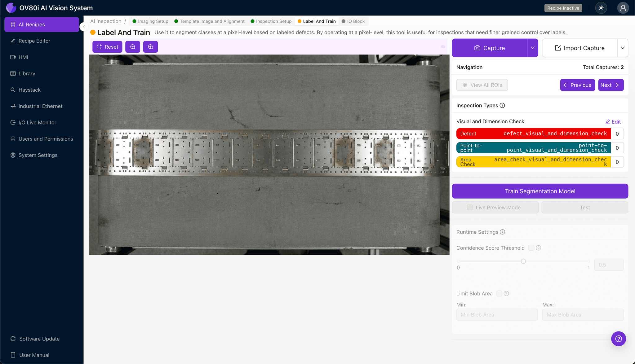The image size is (635, 364).
Task: Open the purple help question-mark button
Action: tap(618, 339)
